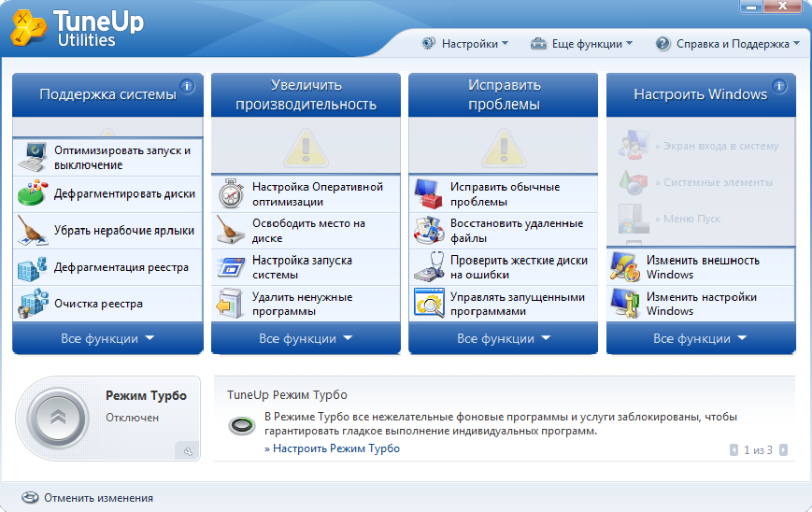
Task: Click the Удалить ненужные программы label
Action: coord(303,304)
